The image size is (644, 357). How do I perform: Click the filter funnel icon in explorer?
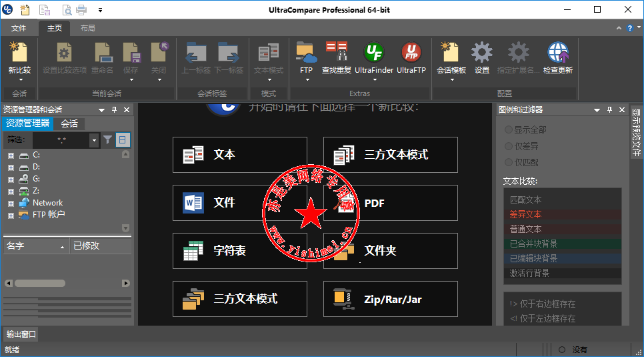click(107, 140)
